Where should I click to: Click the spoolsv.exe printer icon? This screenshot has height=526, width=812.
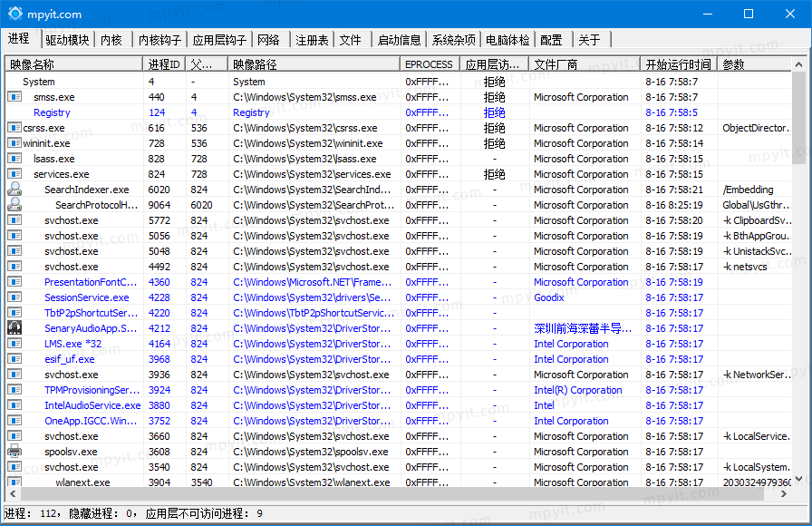tap(14, 452)
